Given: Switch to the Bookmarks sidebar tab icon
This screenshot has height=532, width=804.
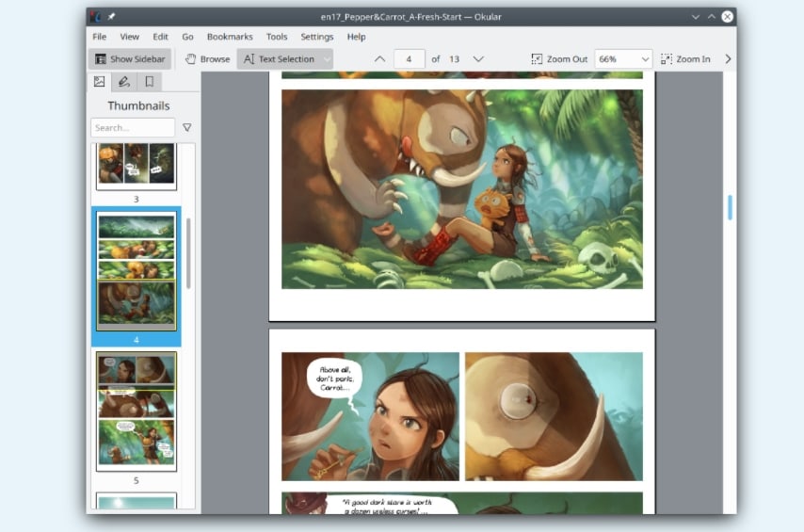Looking at the screenshot, I should point(149,82).
